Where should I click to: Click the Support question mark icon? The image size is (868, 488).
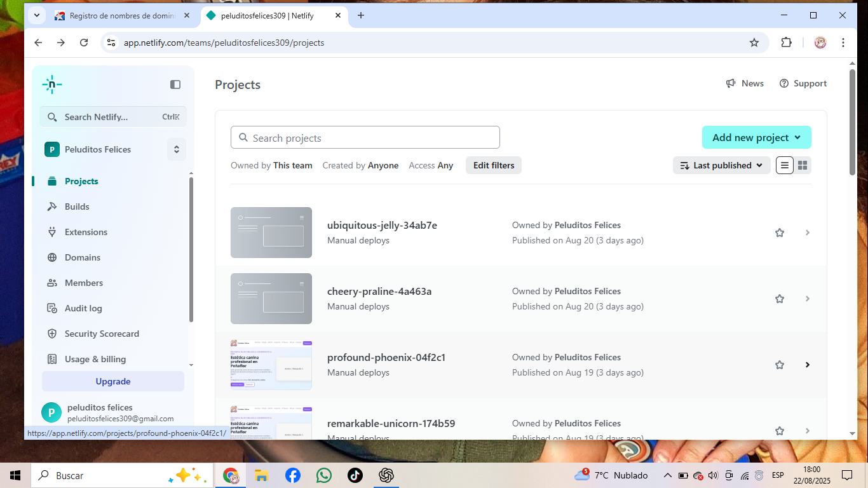[x=784, y=83]
